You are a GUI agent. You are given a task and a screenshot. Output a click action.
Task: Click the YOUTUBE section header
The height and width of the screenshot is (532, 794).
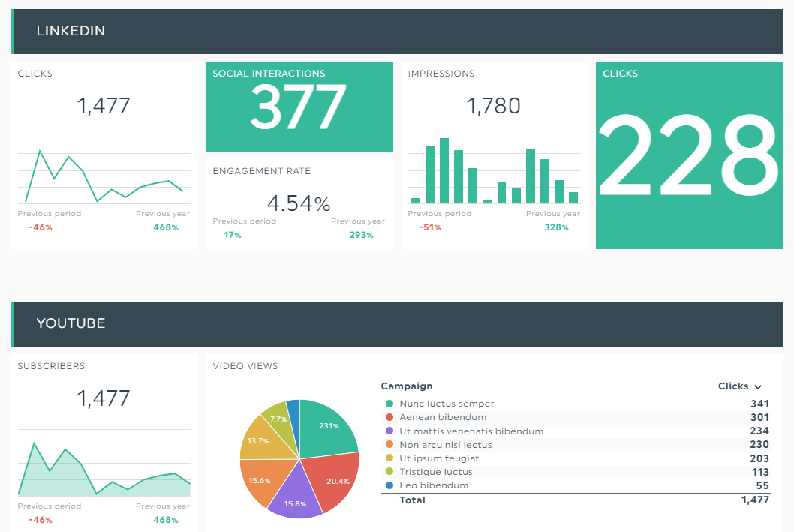pyautogui.click(x=397, y=324)
